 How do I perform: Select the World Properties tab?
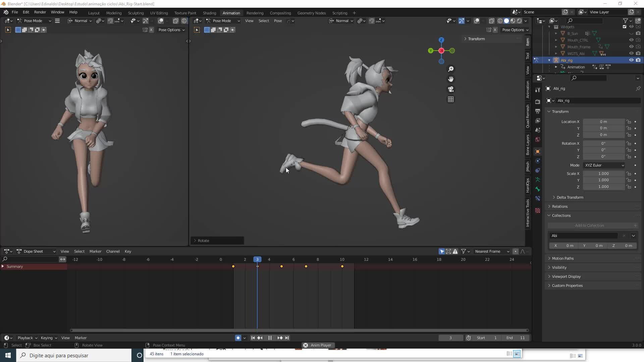pos(538,139)
